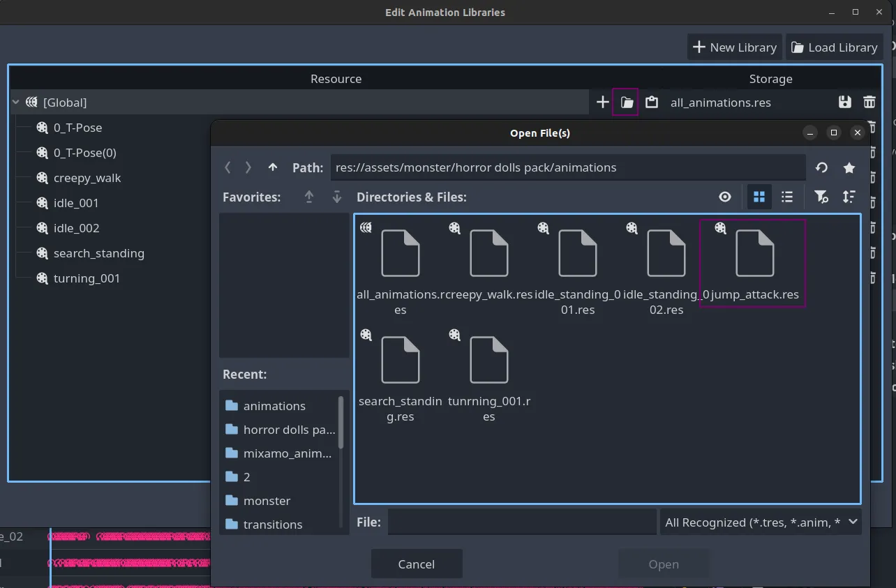Toggle hidden files visibility eye icon
The width and height of the screenshot is (896, 588).
[725, 197]
